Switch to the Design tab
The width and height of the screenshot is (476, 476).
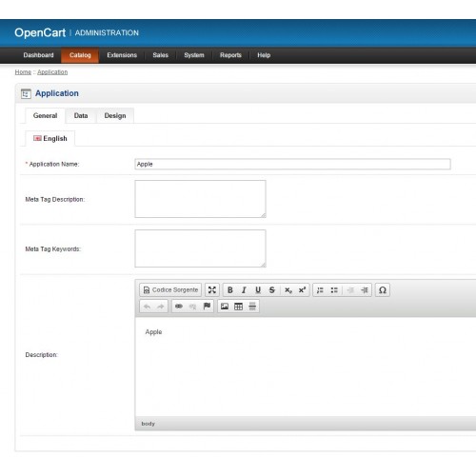[115, 116]
